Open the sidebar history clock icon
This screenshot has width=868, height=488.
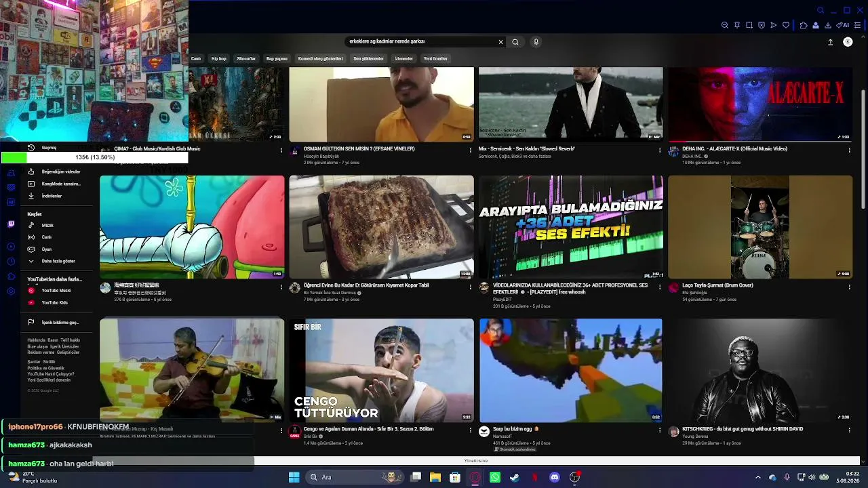click(11, 262)
